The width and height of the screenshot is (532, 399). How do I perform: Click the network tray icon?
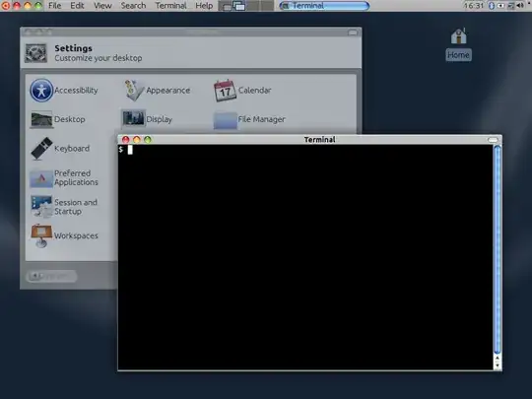tap(510, 6)
